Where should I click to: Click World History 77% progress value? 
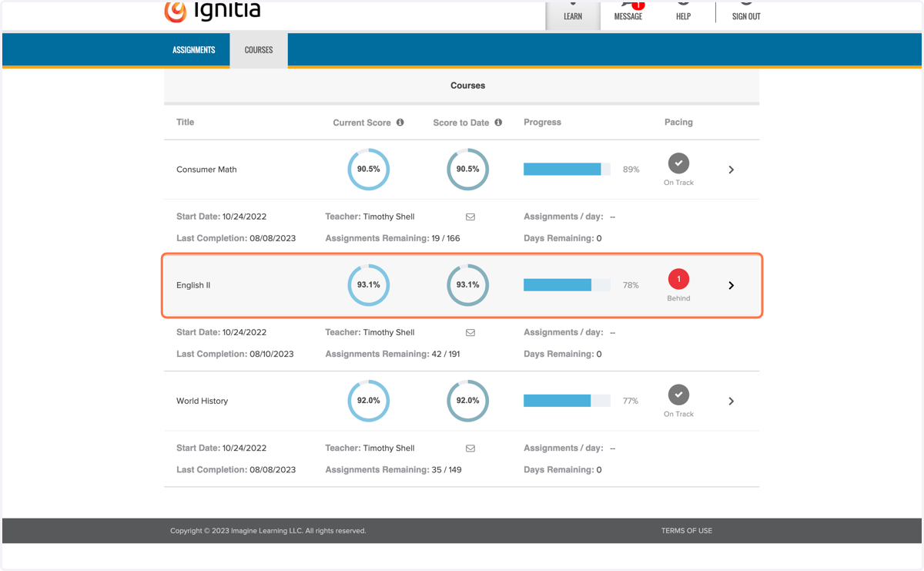631,401
